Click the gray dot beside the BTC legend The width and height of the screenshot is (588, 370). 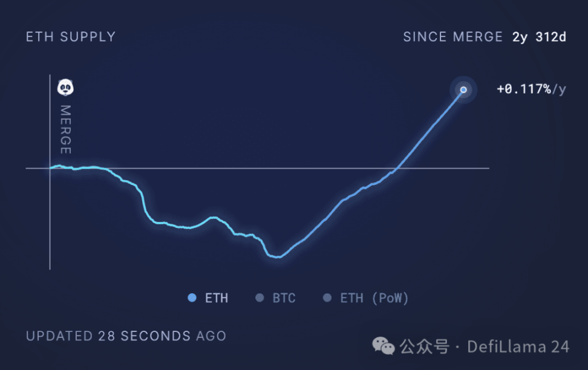[260, 297]
